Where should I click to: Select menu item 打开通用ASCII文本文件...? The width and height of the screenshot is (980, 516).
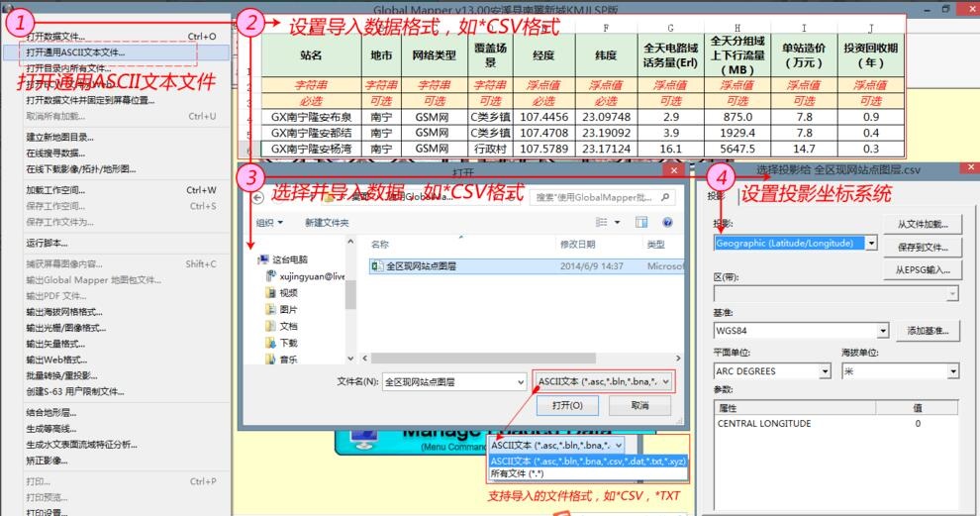[x=117, y=52]
